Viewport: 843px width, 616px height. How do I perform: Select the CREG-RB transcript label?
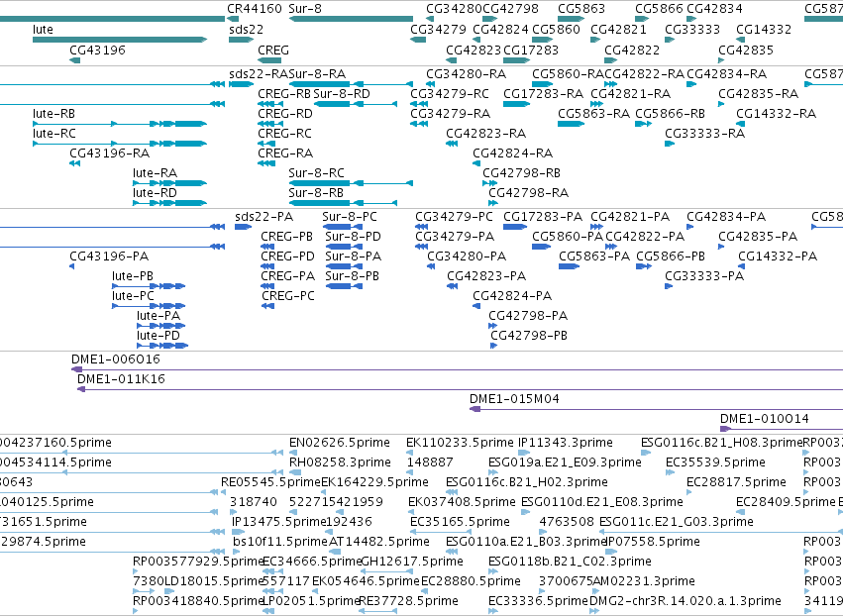coord(284,94)
